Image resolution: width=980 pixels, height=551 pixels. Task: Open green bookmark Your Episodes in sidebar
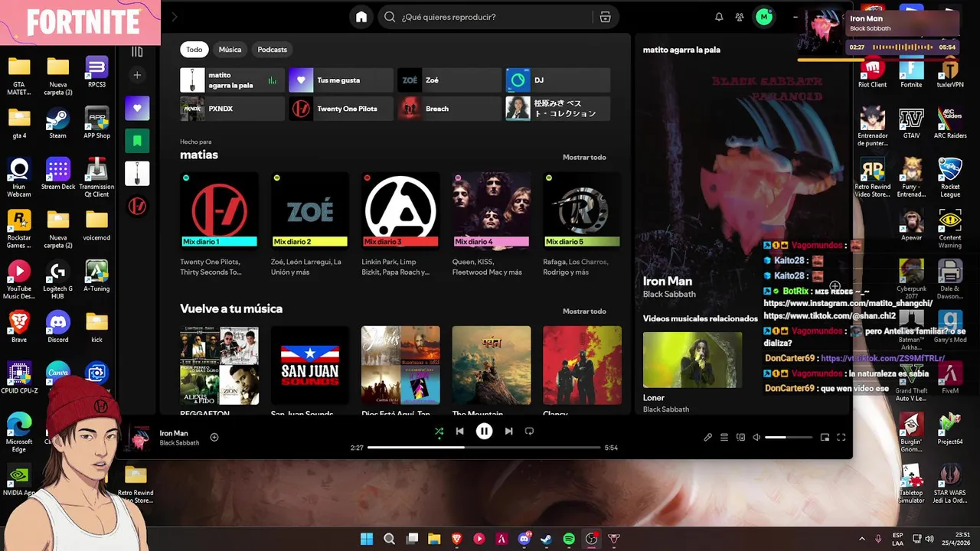point(137,141)
